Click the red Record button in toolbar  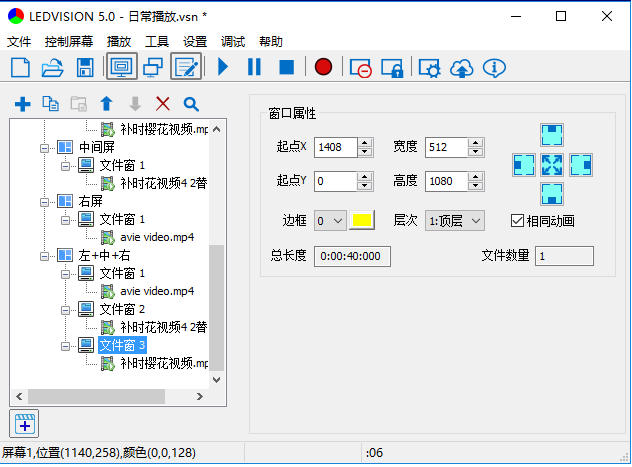(x=323, y=68)
